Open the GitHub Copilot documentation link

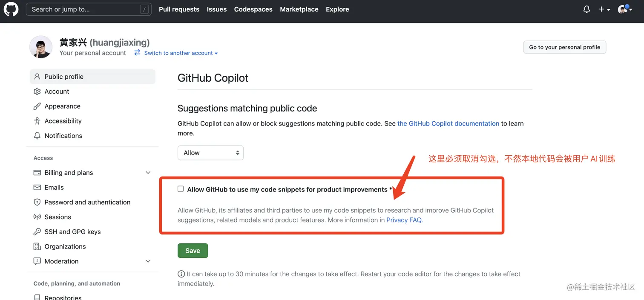448,123
